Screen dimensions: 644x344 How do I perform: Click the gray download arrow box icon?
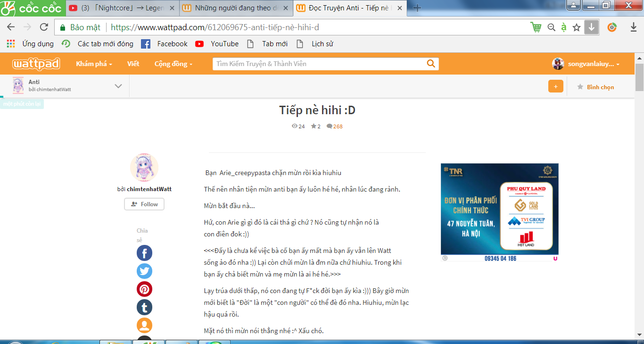coord(591,27)
